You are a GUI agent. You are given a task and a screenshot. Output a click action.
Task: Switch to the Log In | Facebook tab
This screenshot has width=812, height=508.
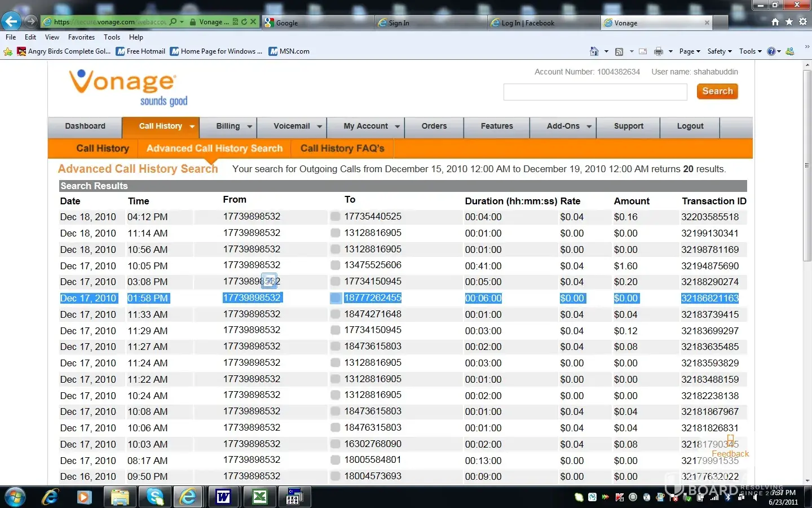pyautogui.click(x=528, y=23)
